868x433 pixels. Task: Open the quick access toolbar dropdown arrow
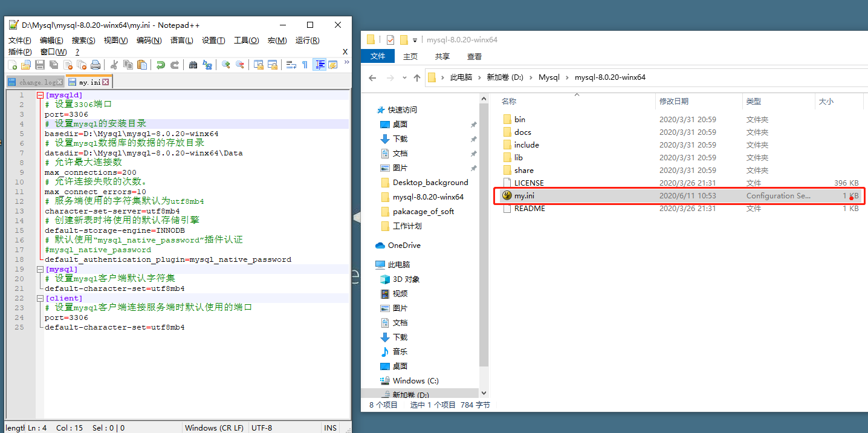pos(415,41)
